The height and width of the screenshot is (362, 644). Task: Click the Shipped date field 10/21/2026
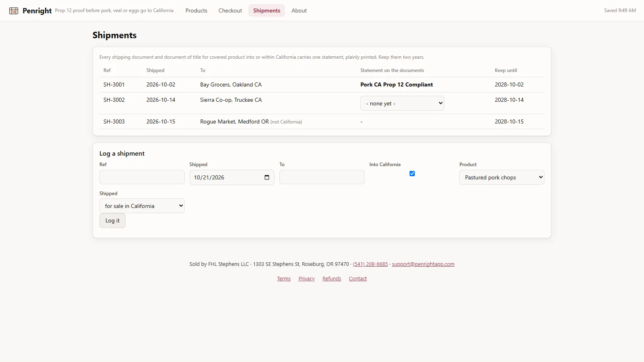232,177
